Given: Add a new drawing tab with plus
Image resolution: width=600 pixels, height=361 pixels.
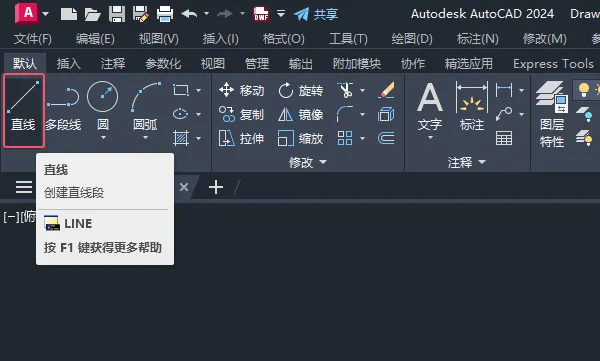Looking at the screenshot, I should pyautogui.click(x=216, y=187).
